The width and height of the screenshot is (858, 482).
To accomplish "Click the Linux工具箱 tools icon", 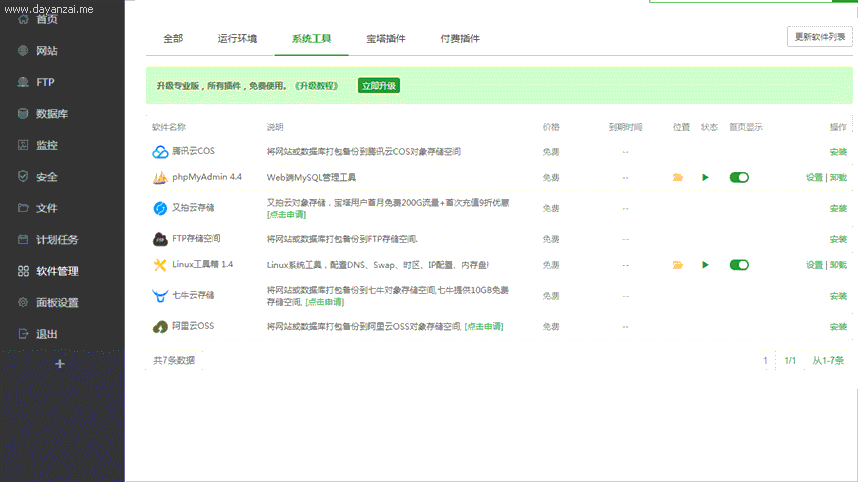I will click(x=160, y=265).
